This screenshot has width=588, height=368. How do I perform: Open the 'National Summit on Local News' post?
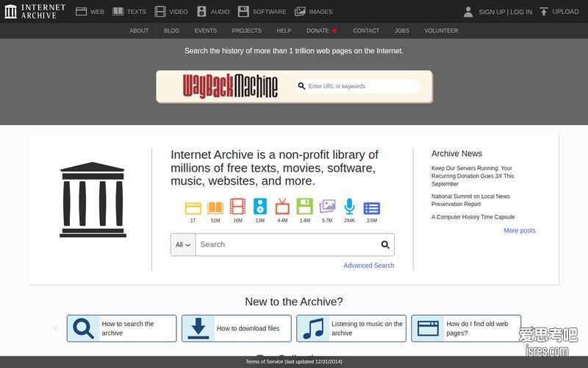(470, 200)
